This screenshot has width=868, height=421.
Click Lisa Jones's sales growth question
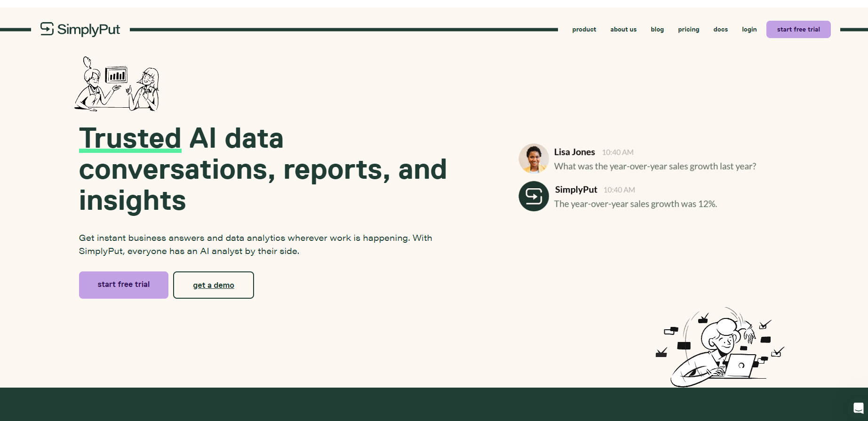655,167
